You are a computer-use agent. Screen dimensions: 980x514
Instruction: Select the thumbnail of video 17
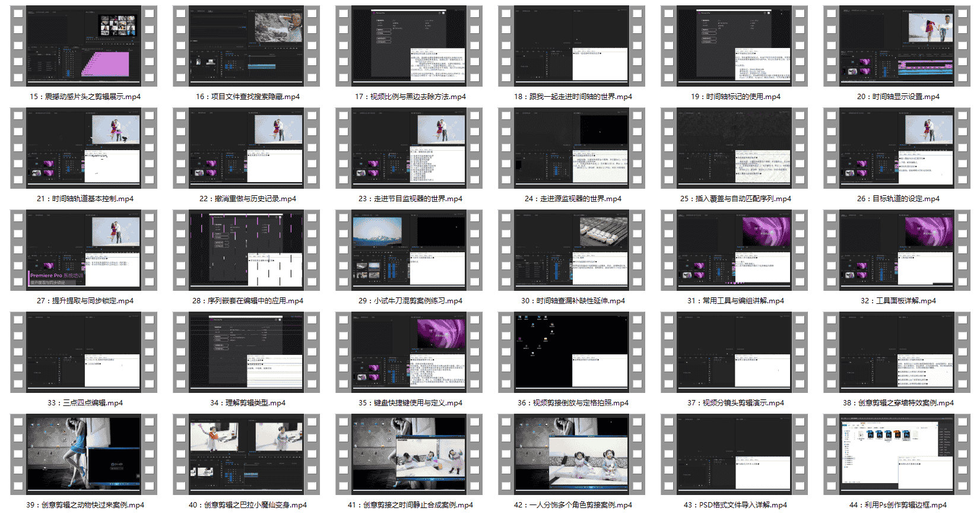[409, 46]
